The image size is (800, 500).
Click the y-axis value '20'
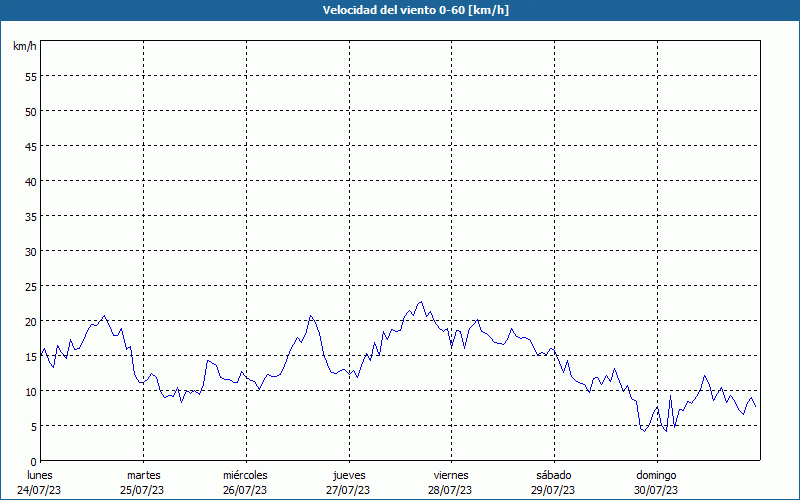31,322
